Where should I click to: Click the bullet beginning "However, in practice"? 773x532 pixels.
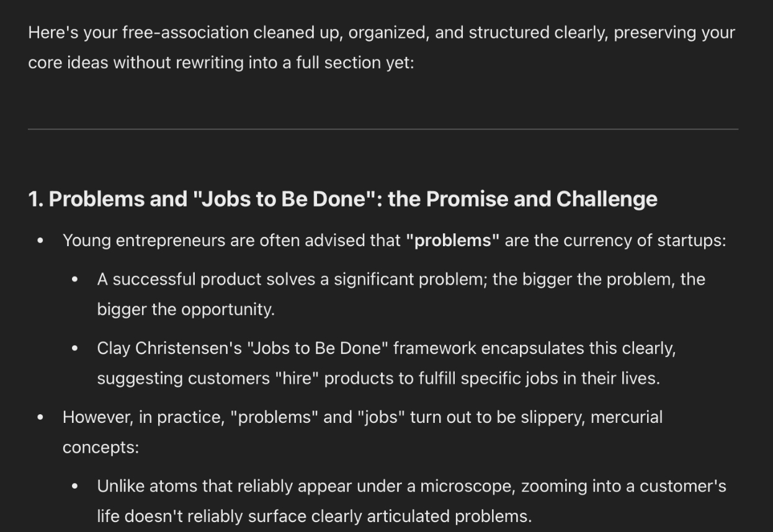pyautogui.click(x=362, y=417)
